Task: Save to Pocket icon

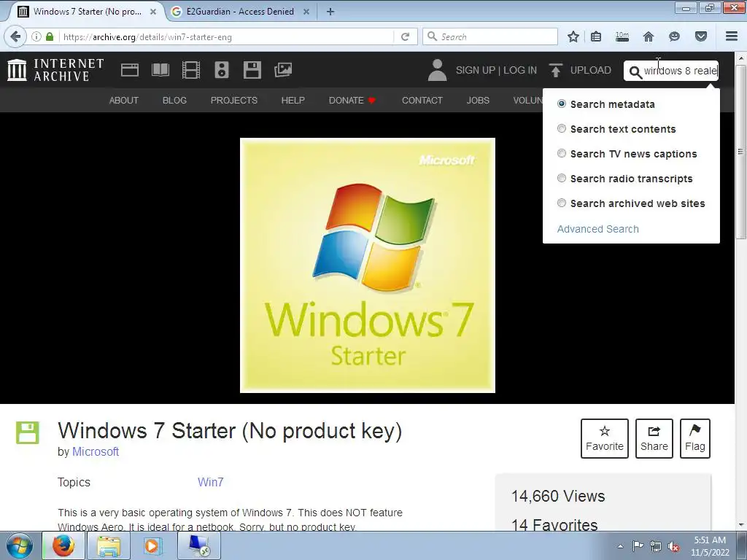Action: (x=700, y=36)
